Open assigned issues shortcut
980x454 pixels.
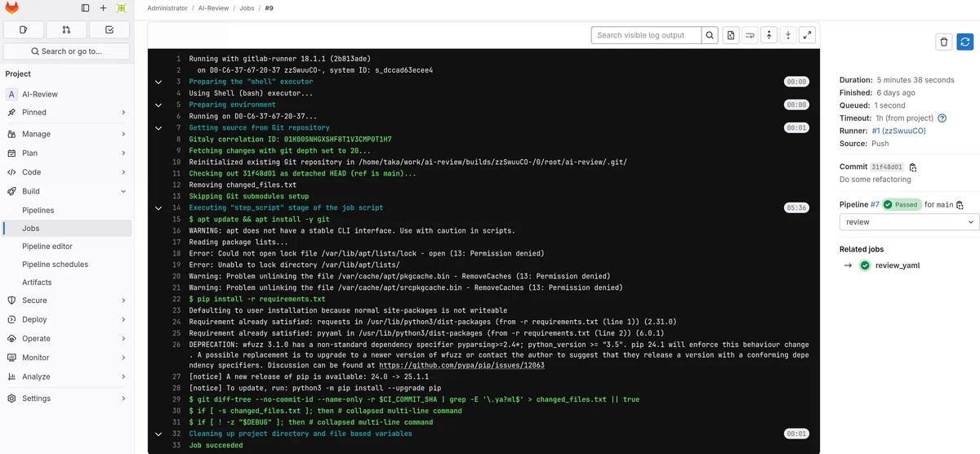click(x=23, y=29)
